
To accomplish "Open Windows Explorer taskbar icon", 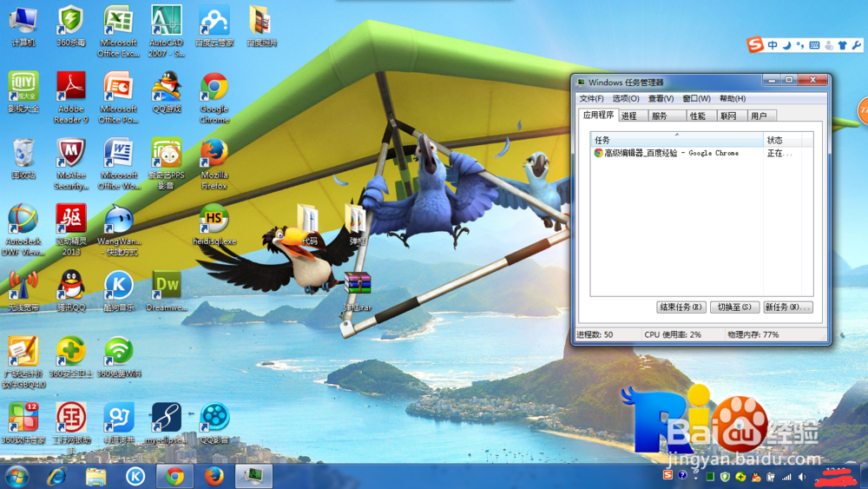I will click(95, 476).
